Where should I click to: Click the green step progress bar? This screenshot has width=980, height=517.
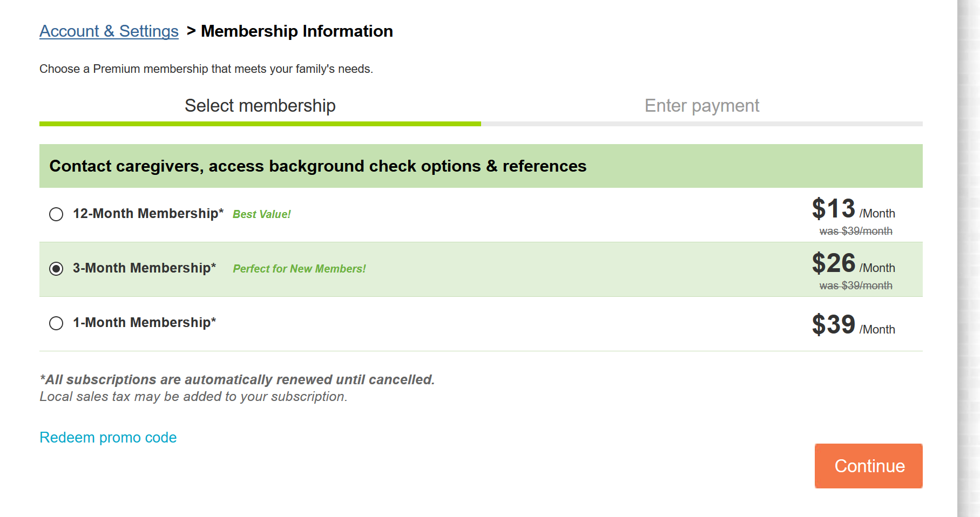260,124
